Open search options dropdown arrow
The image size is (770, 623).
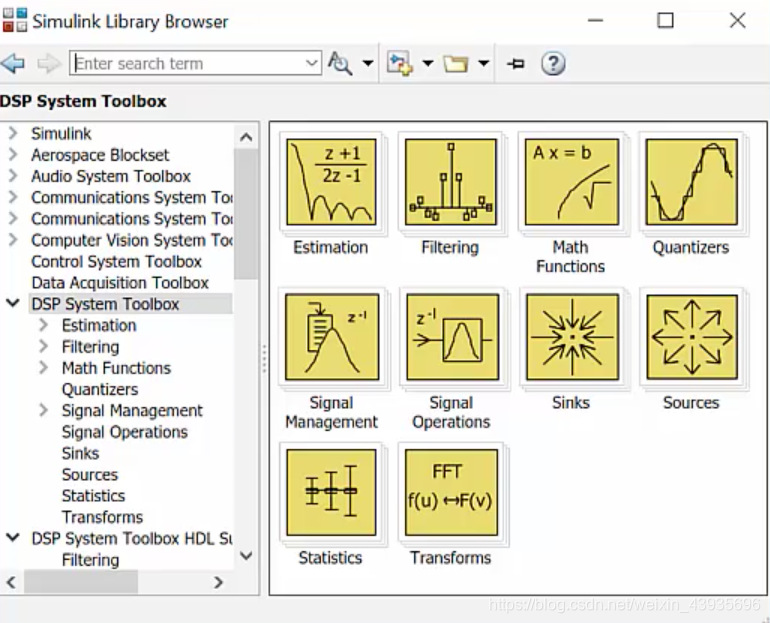click(x=367, y=63)
